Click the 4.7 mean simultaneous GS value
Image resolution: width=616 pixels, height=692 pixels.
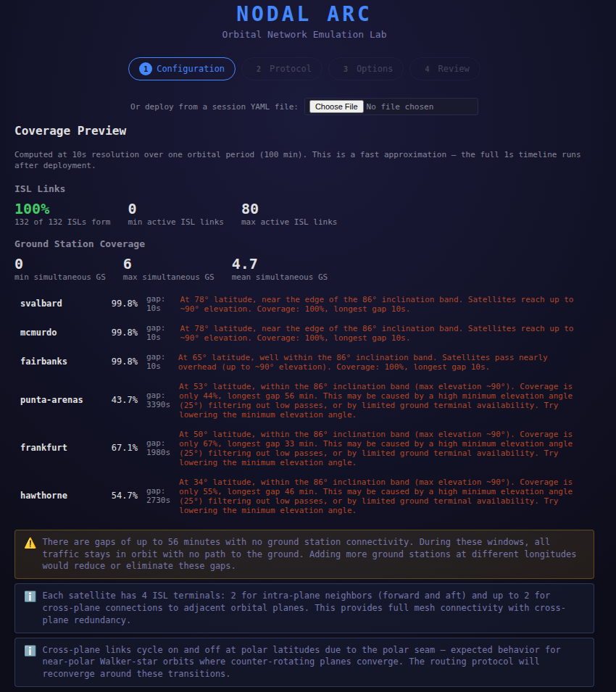coord(244,264)
